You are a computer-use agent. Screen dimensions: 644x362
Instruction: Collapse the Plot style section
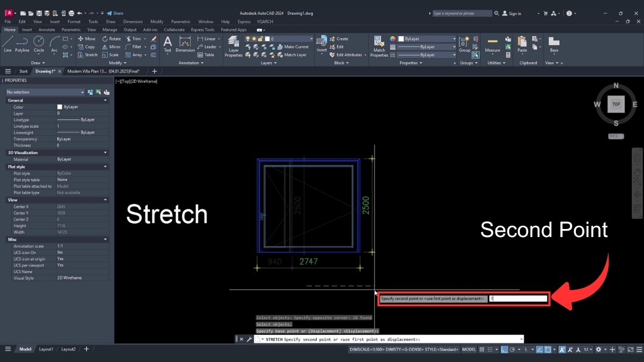pyautogui.click(x=105, y=167)
